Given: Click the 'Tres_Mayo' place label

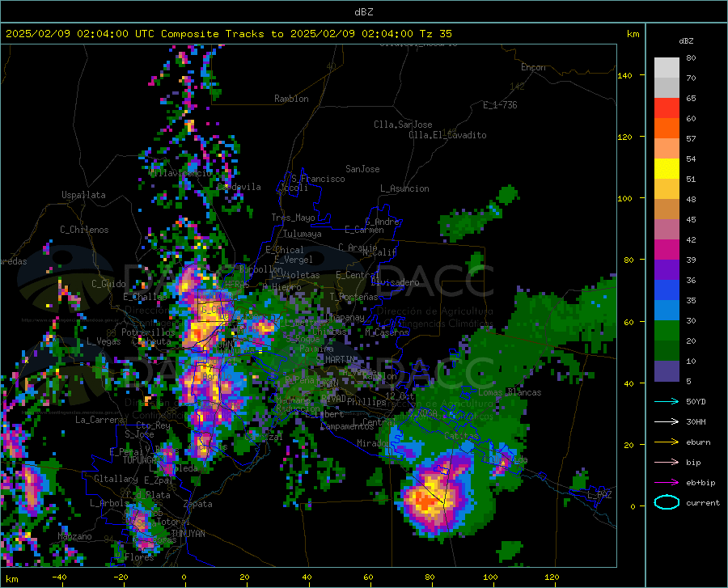Looking at the screenshot, I should click(x=293, y=218).
